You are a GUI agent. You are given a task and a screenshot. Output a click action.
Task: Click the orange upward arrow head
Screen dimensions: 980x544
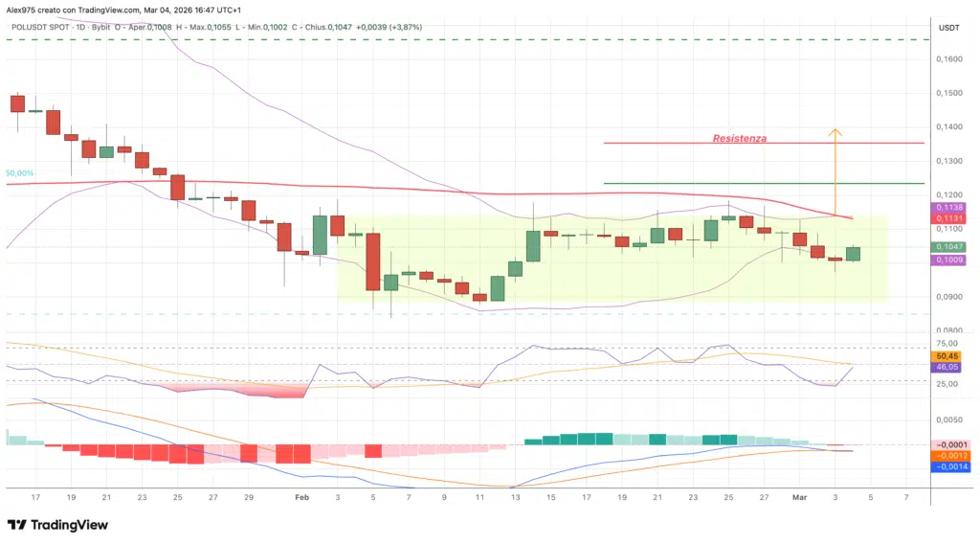(835, 131)
